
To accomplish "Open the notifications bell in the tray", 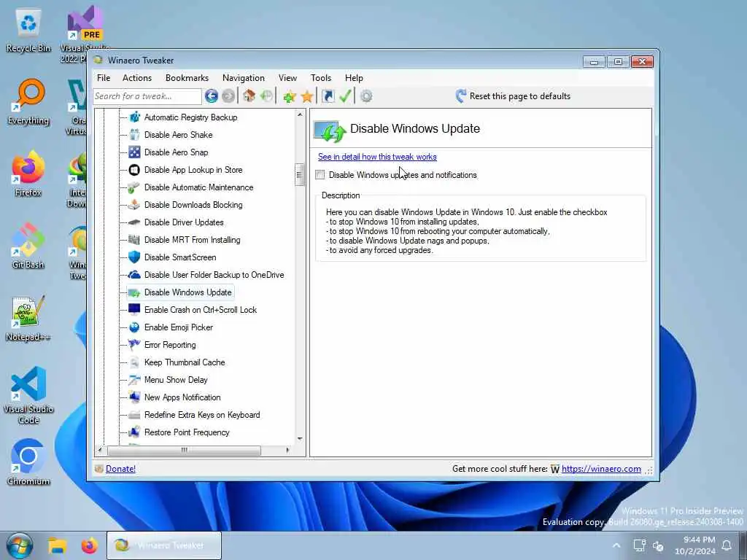I will point(727,545).
